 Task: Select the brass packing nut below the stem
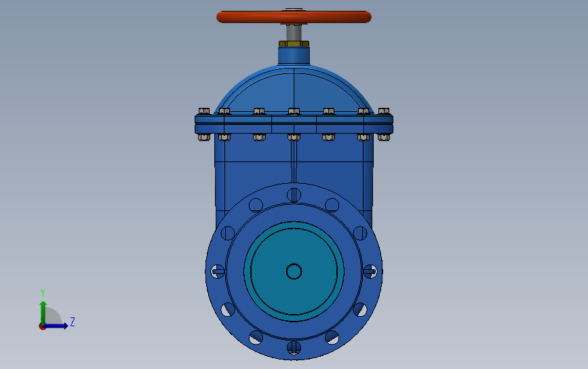(x=294, y=43)
